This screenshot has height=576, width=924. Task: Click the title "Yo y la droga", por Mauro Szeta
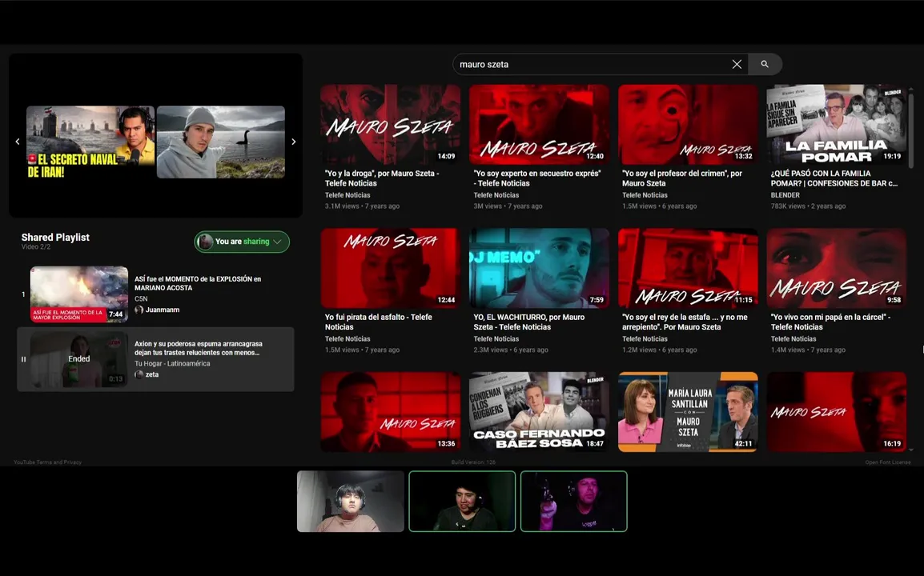[382, 178]
